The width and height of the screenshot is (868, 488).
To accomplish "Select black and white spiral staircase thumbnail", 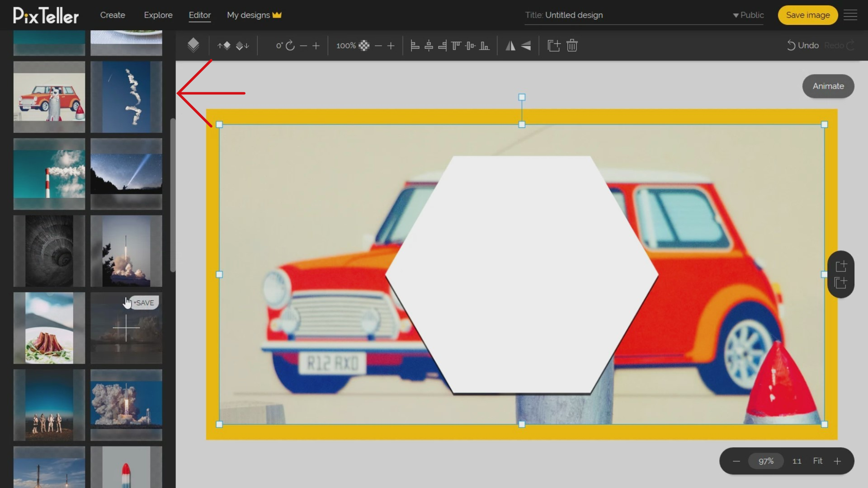I will (49, 251).
